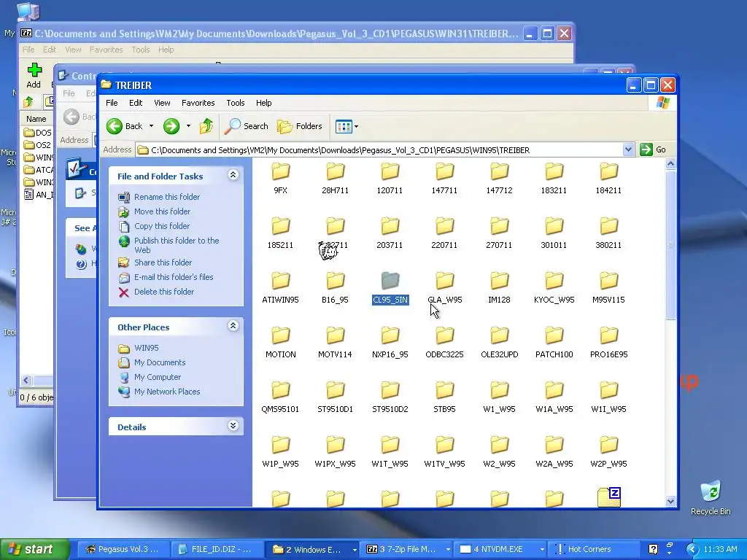747x560 pixels.
Task: Open the Tools menu in TREIBER window
Action: 236,103
